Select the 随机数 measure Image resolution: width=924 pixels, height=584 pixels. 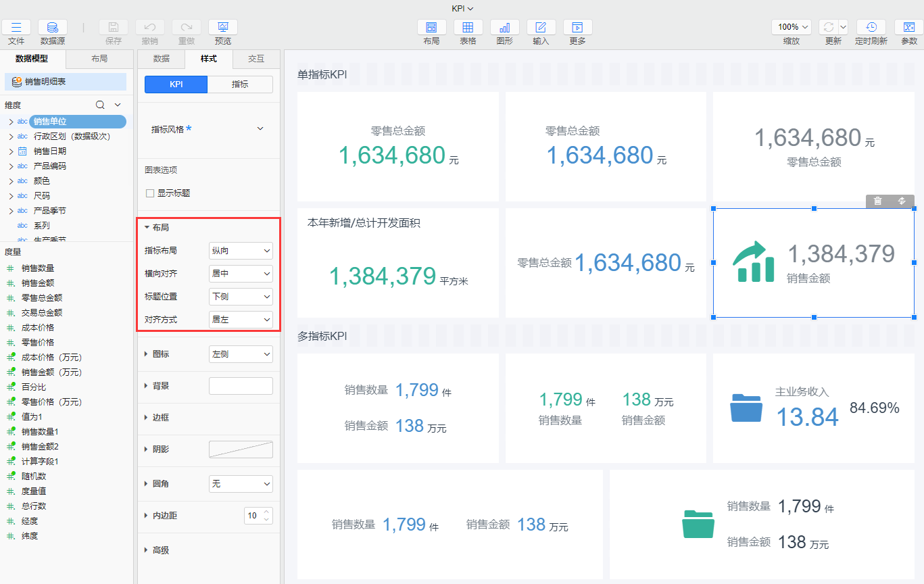click(x=34, y=477)
